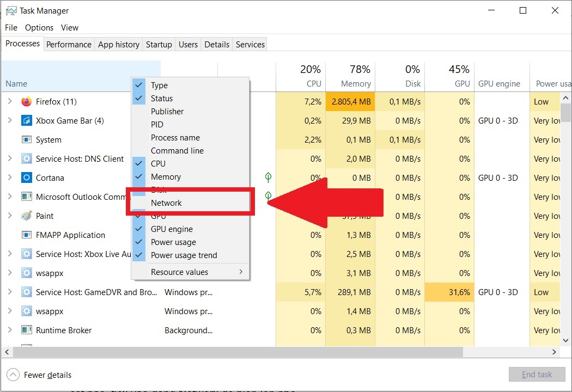Enable the Network column

190,203
